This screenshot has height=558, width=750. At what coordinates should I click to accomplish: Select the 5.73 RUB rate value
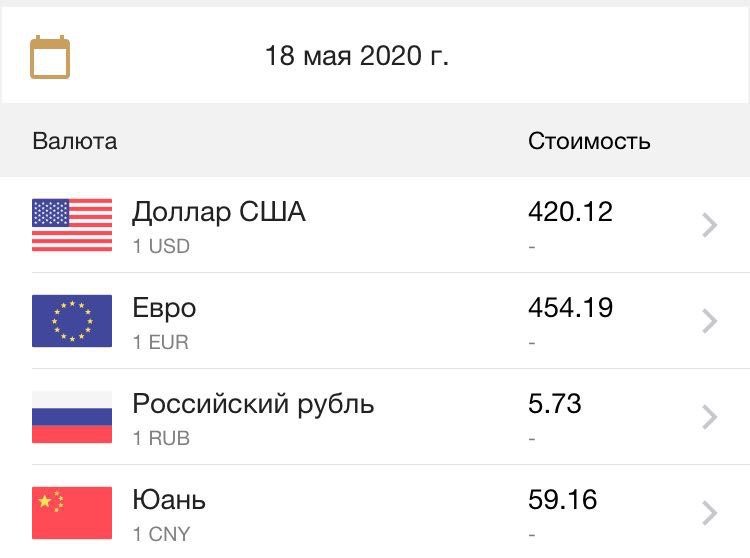555,404
